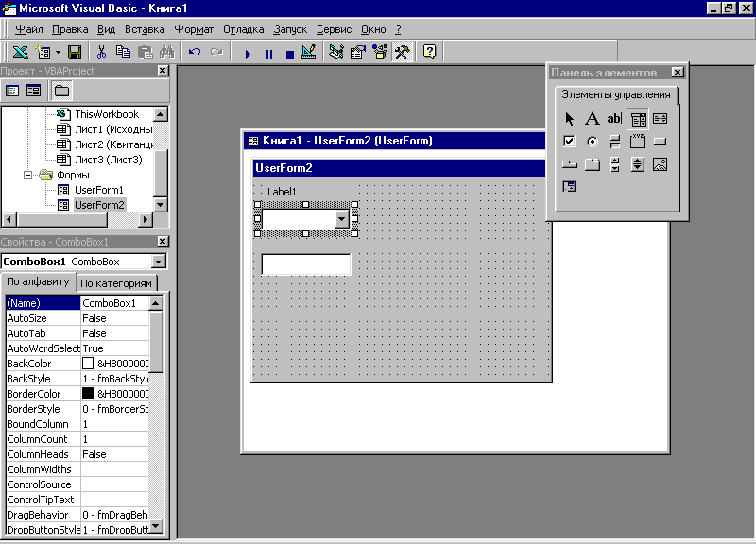Screen dimensions: 756x544
Task: Select Objects pointer tool in toolbox
Action: 570,119
